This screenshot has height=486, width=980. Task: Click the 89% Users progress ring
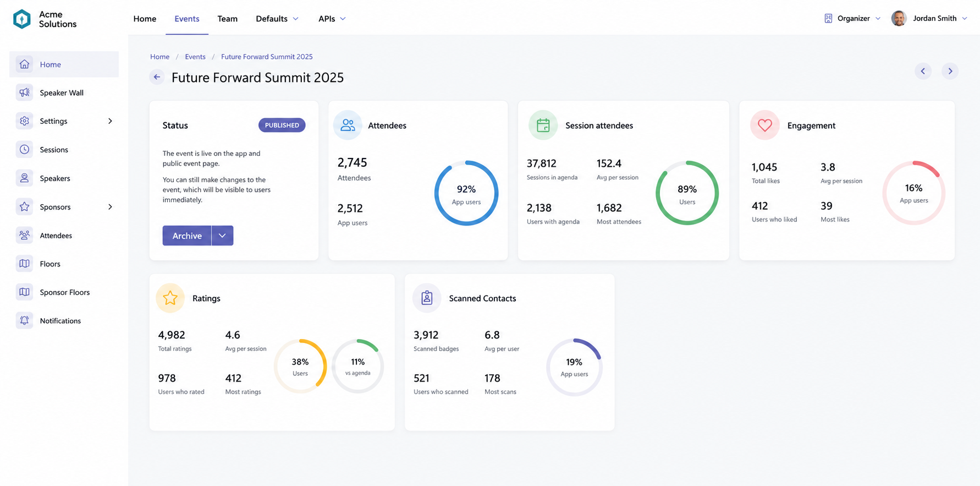[x=687, y=193]
